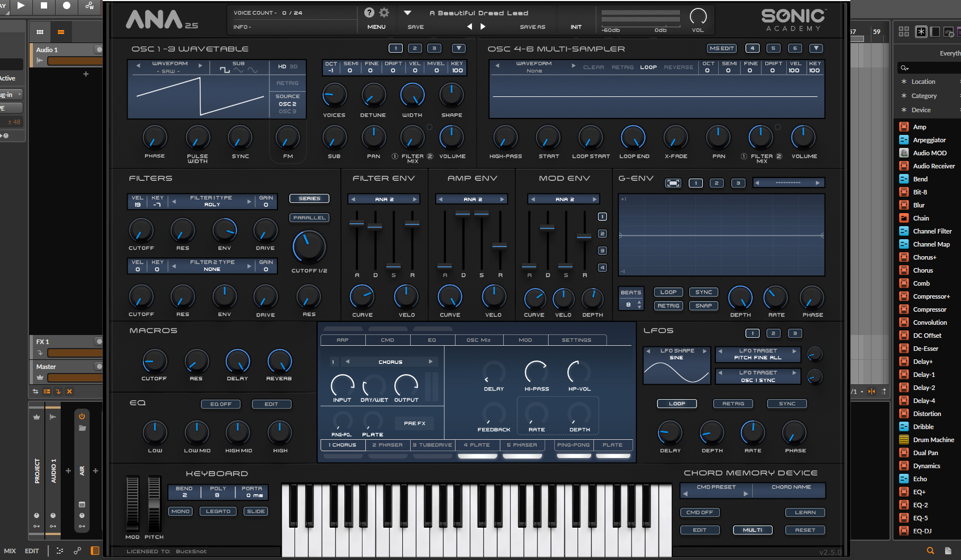961x560 pixels.
Task: Click the RESET button in chord memory
Action: click(805, 530)
